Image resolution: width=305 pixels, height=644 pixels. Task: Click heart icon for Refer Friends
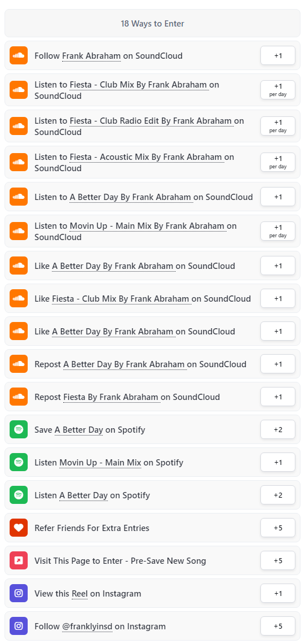(19, 528)
